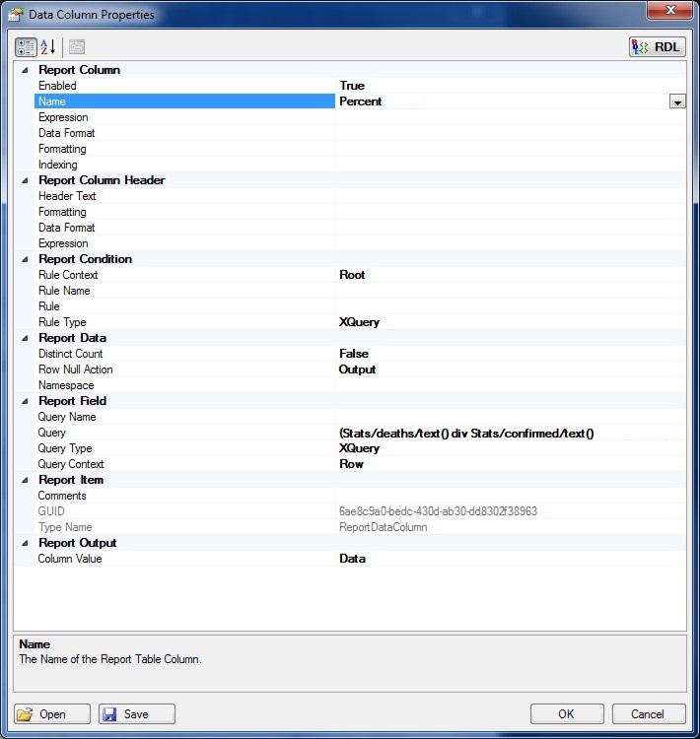Select the Rule Type property row
The image size is (700, 739).
coord(62,322)
